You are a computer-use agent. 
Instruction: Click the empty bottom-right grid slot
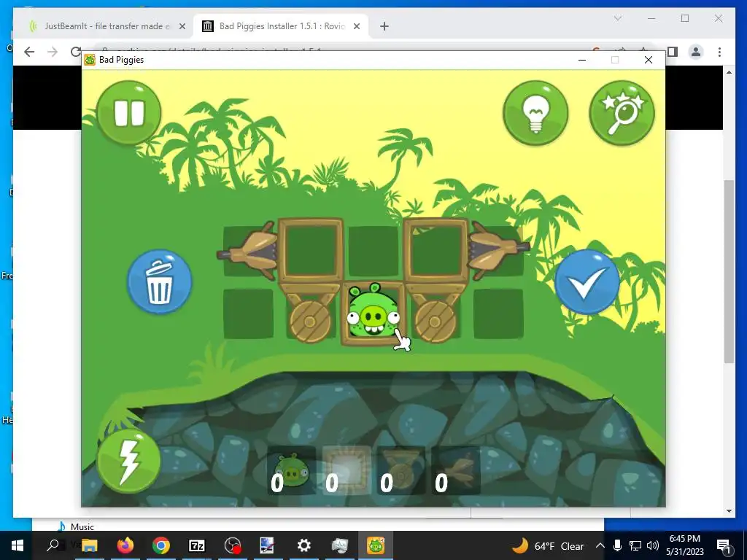coord(498,314)
